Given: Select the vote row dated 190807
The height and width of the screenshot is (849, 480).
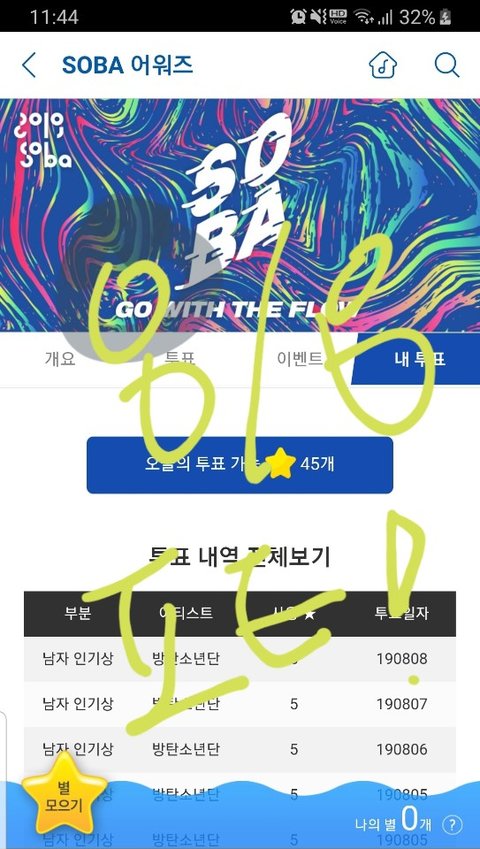Looking at the screenshot, I should coord(240,704).
